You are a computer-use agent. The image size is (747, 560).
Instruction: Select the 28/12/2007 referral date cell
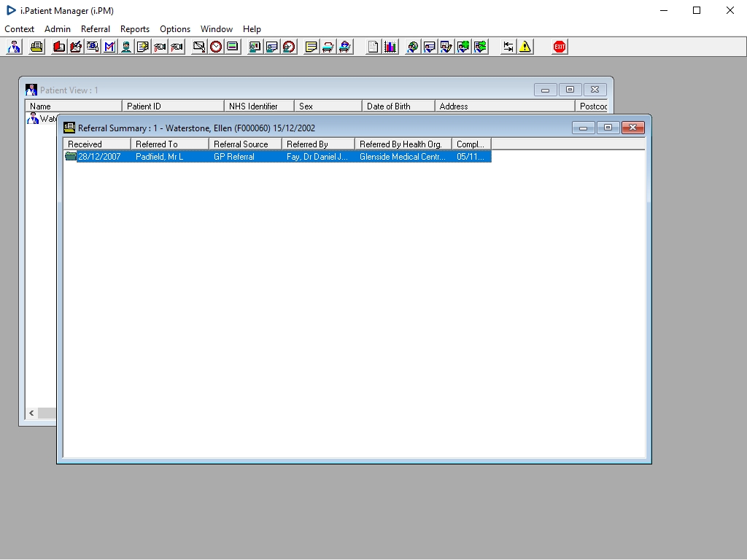[x=99, y=157]
